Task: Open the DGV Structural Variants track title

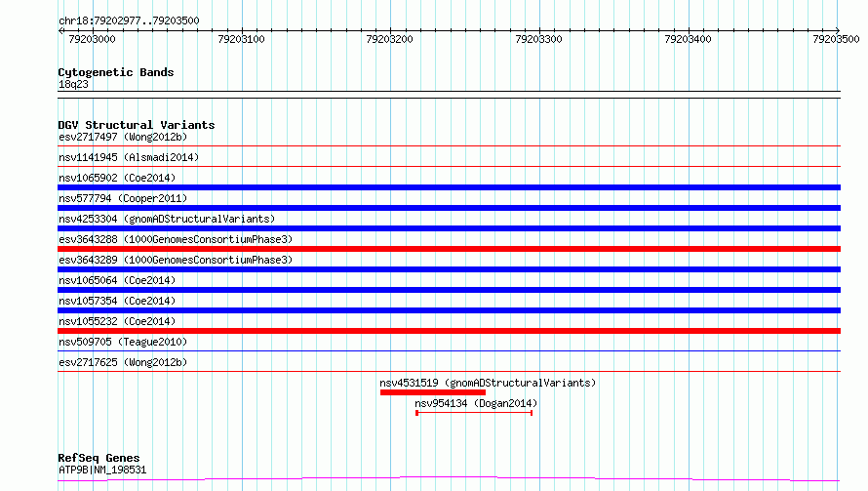Action: 137,125
